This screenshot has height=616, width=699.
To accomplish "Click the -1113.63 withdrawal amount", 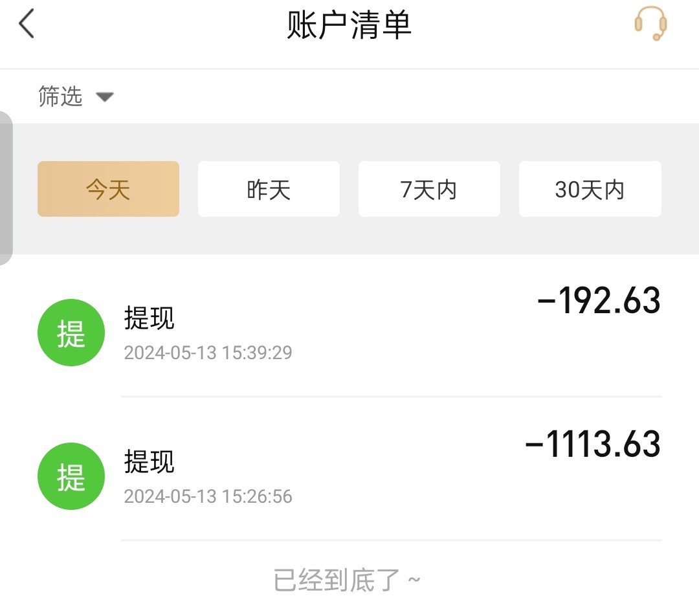I will click(593, 445).
